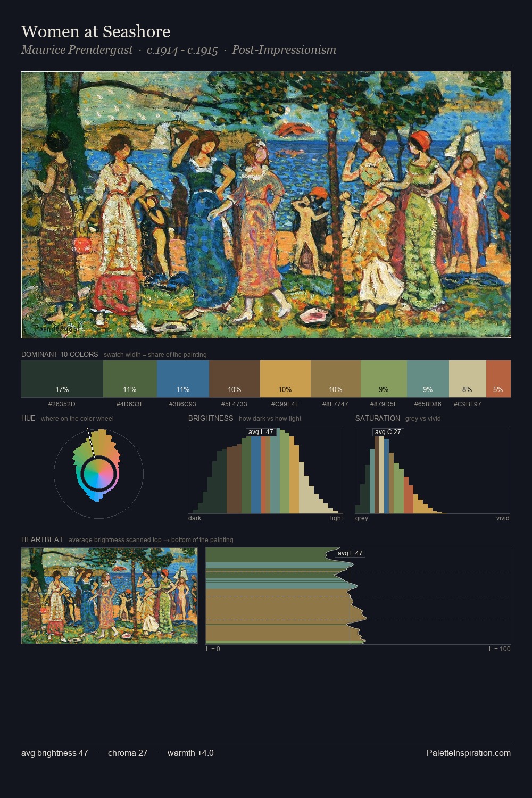Click the hex code '#26352D' label

(62, 404)
